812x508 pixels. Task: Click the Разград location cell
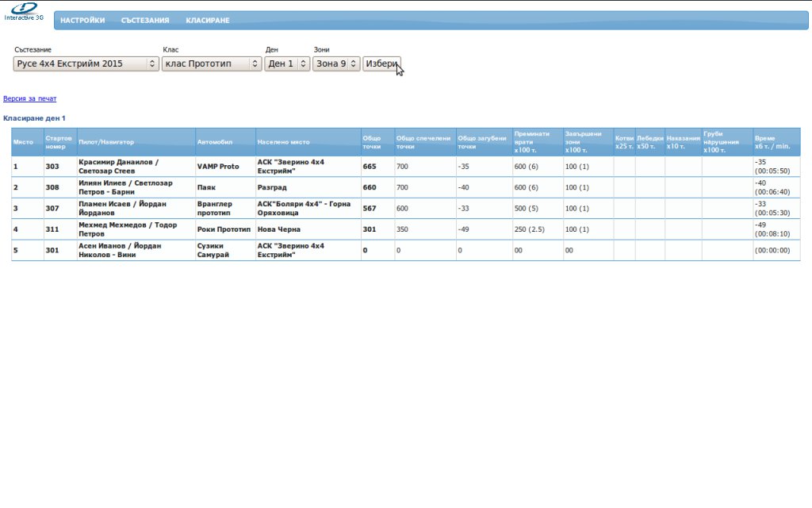308,187
